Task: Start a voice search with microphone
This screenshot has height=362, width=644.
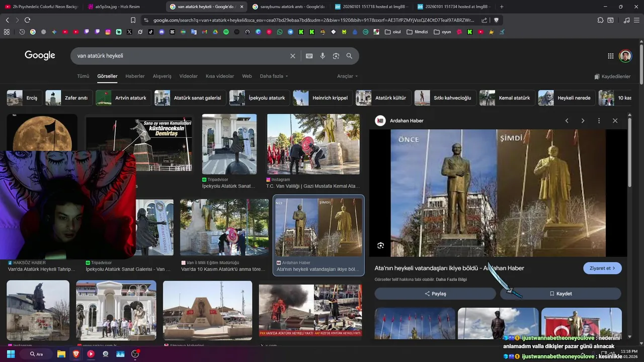Action: click(x=323, y=56)
